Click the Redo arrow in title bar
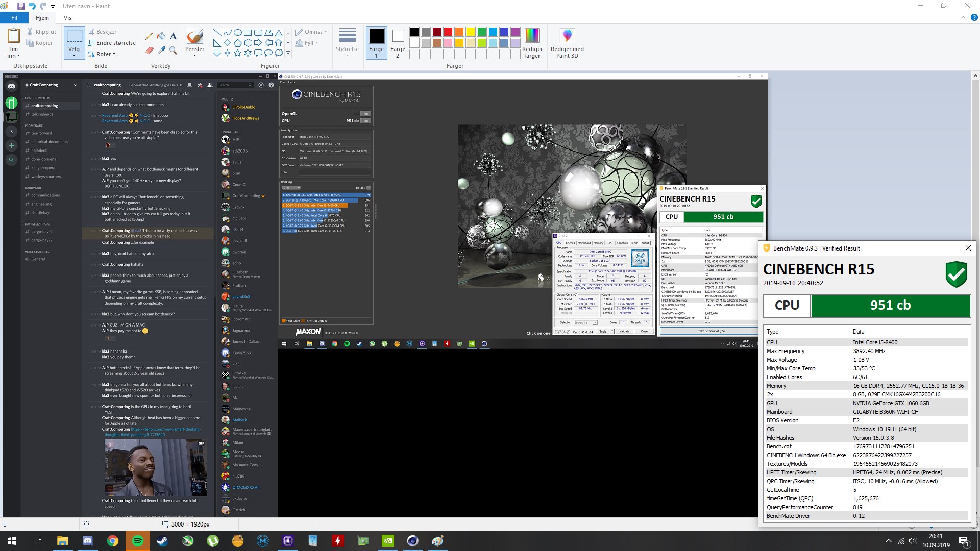Screen dimensions: 980x551 [43, 6]
